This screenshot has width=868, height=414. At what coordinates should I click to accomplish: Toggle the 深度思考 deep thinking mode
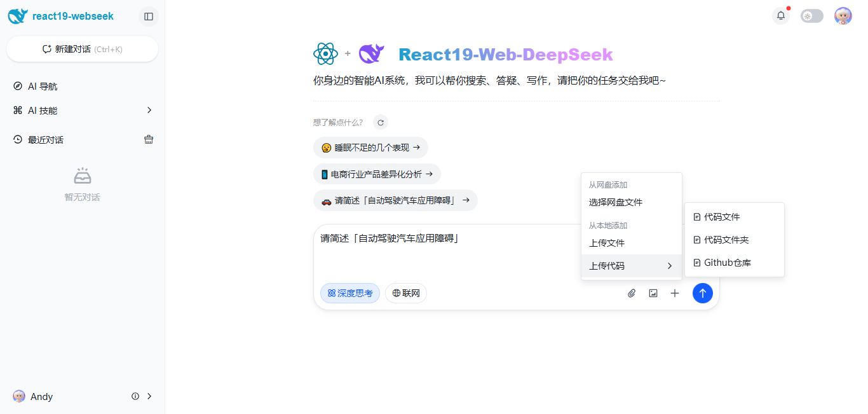point(350,293)
